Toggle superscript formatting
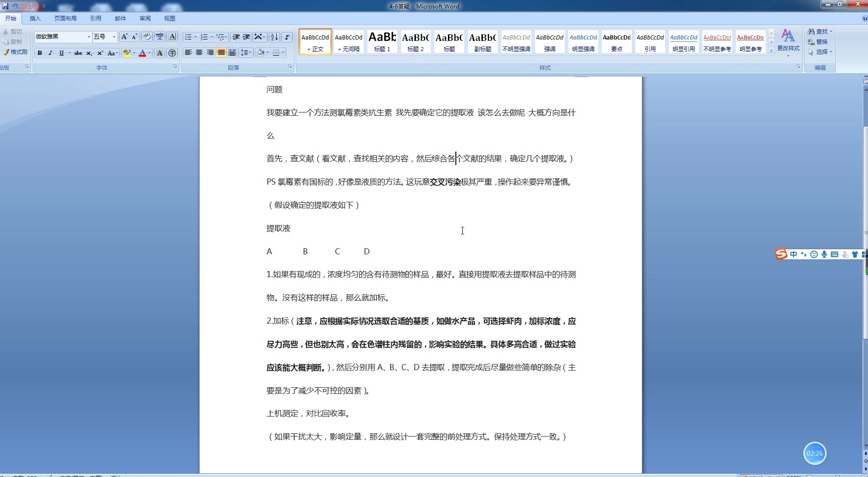The width and height of the screenshot is (868, 477). [100, 53]
